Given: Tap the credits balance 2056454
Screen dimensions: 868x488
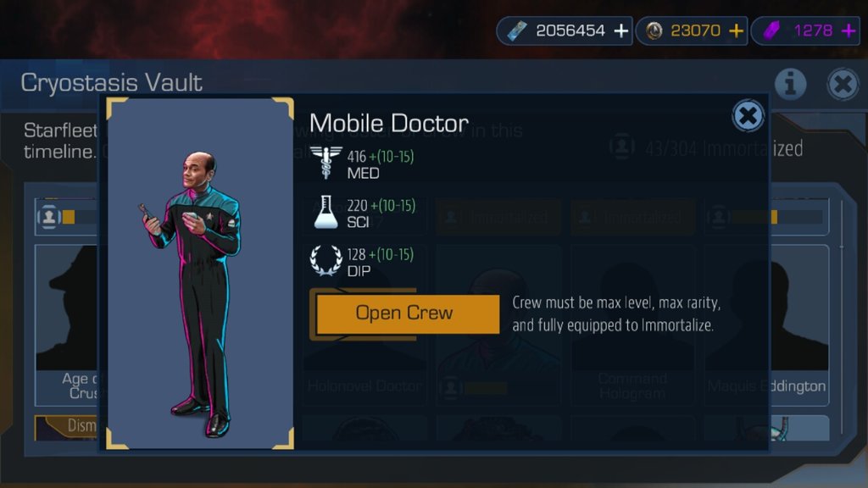Looking at the screenshot, I should [570, 30].
